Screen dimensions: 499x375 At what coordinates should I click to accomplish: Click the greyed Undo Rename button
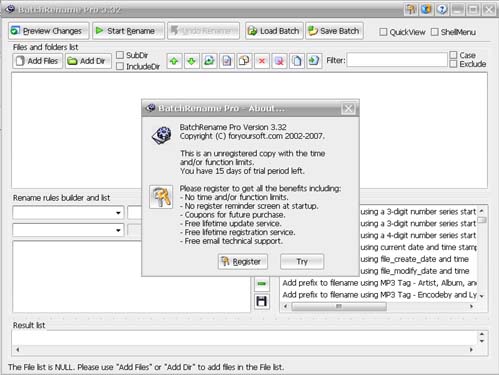pyautogui.click(x=203, y=31)
